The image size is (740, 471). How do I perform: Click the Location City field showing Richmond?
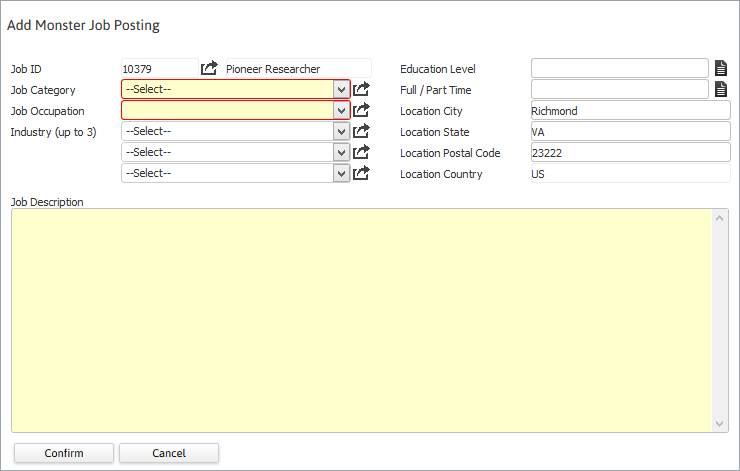click(x=631, y=110)
